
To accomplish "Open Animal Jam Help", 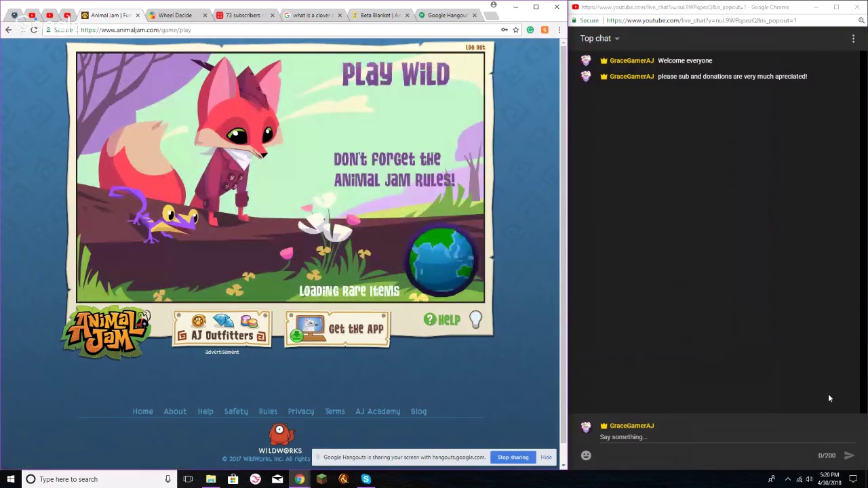I will coord(442,320).
